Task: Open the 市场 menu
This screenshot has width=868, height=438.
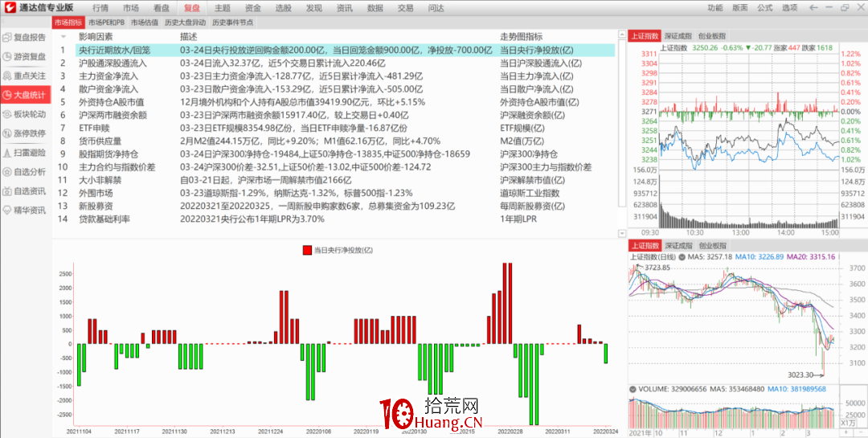Action: coord(131,8)
